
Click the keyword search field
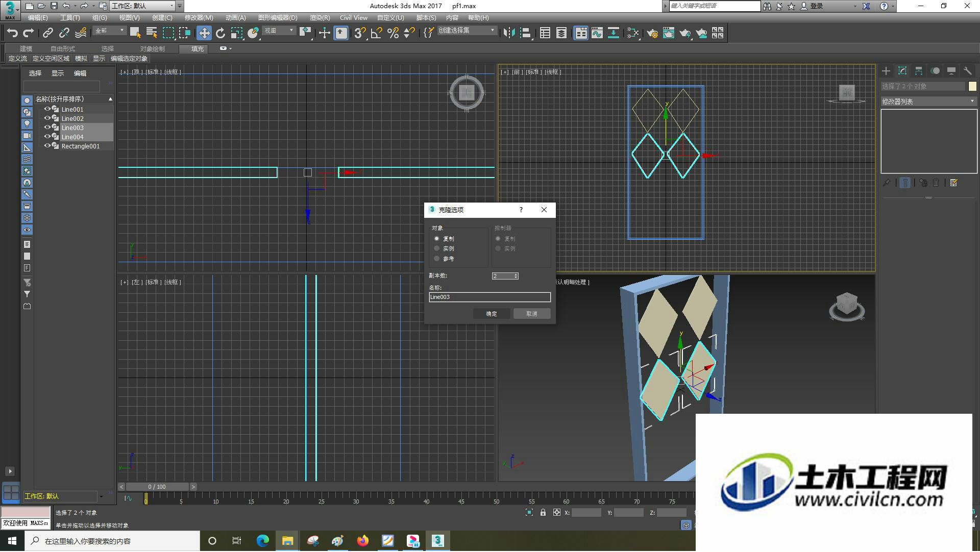pos(715,6)
